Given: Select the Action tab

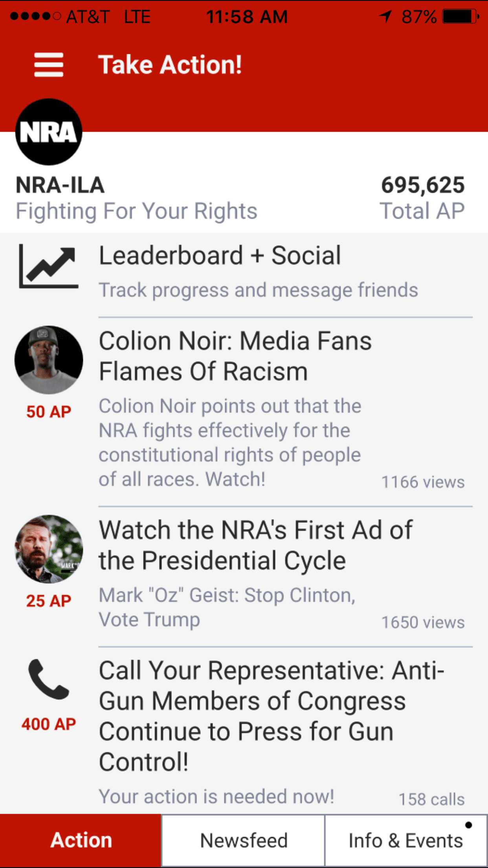Looking at the screenshot, I should 81,840.
